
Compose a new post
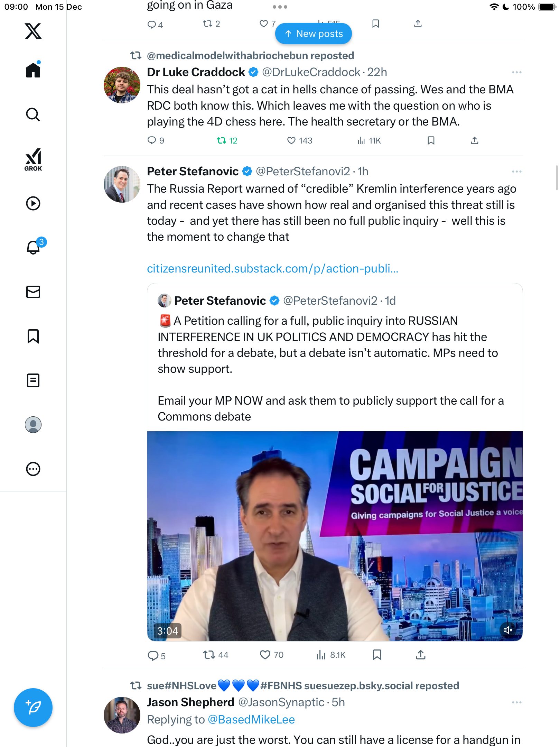coord(33,708)
